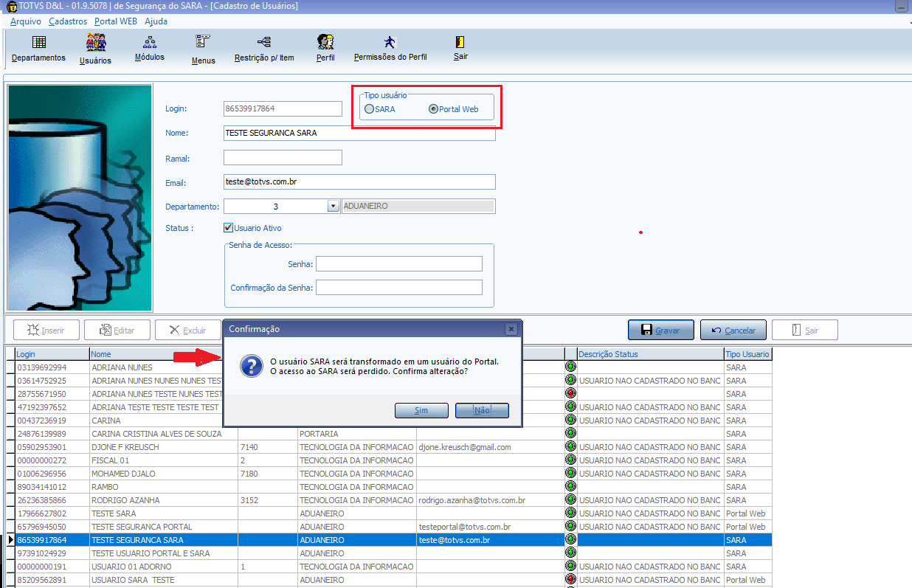
Task: Click into the Email field
Action: [359, 182]
